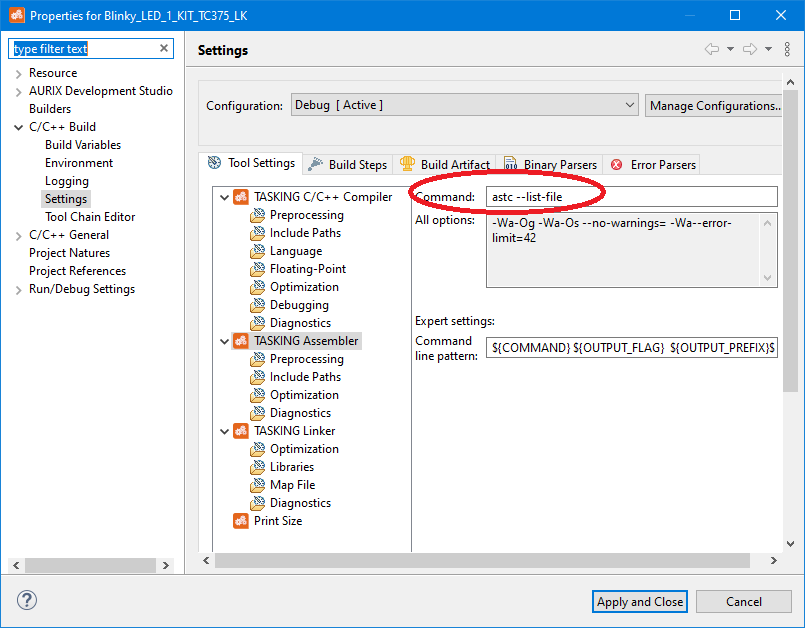Click the Command line pattern field
This screenshot has width=805, height=628.
coord(631,348)
